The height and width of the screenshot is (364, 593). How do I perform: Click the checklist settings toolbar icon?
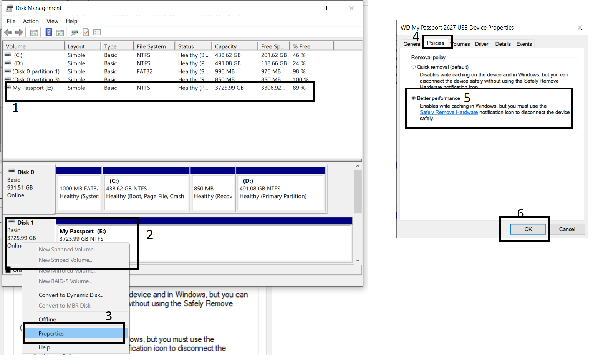point(97,32)
